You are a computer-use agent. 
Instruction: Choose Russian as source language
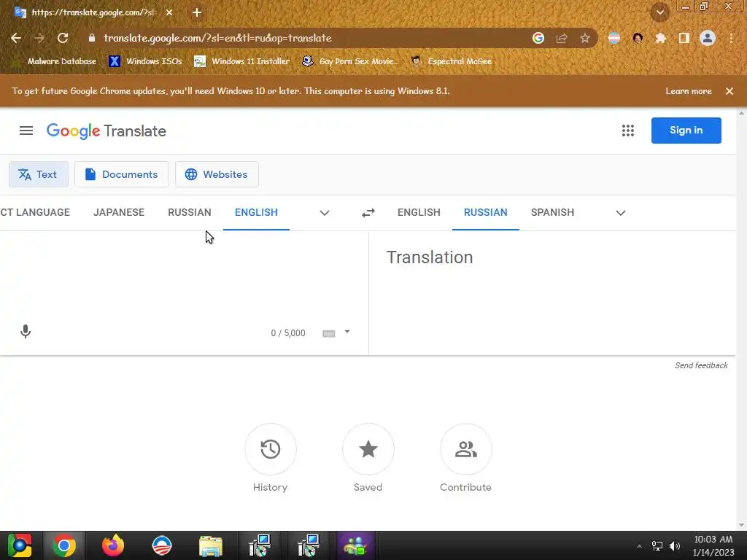[x=190, y=212]
